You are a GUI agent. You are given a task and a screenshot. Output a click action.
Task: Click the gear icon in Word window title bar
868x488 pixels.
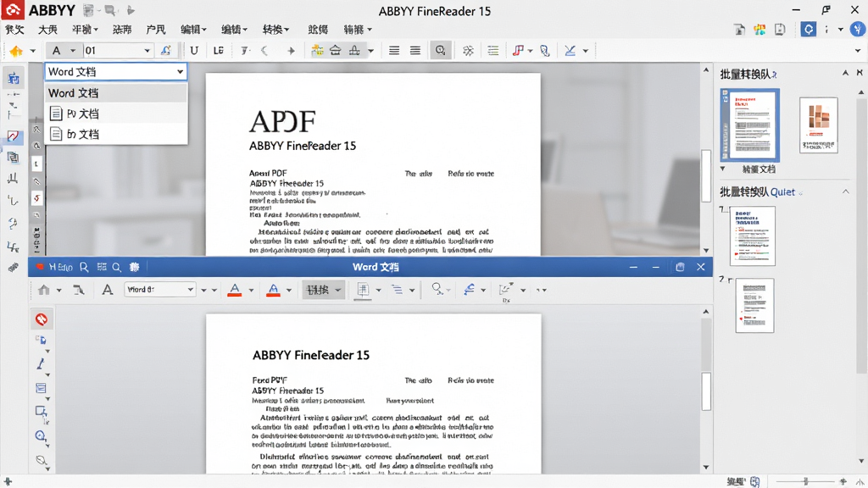point(134,267)
